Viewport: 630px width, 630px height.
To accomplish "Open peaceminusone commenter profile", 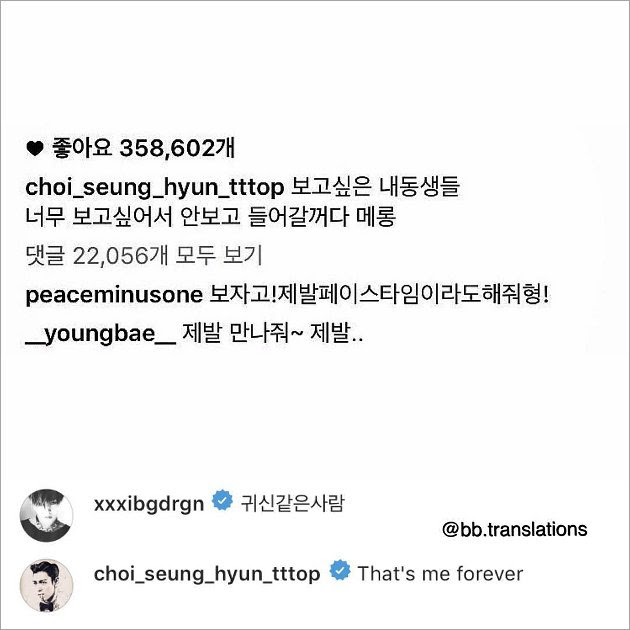I will pos(114,295).
